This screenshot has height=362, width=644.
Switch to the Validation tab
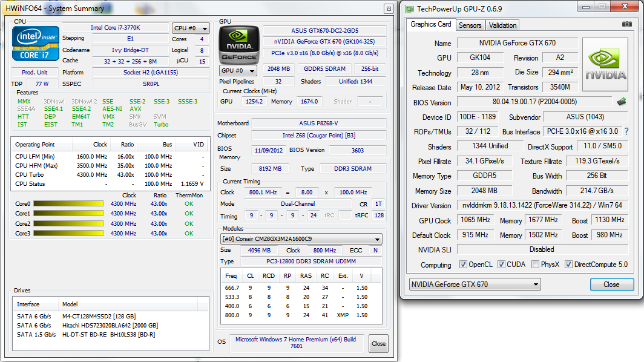(502, 25)
